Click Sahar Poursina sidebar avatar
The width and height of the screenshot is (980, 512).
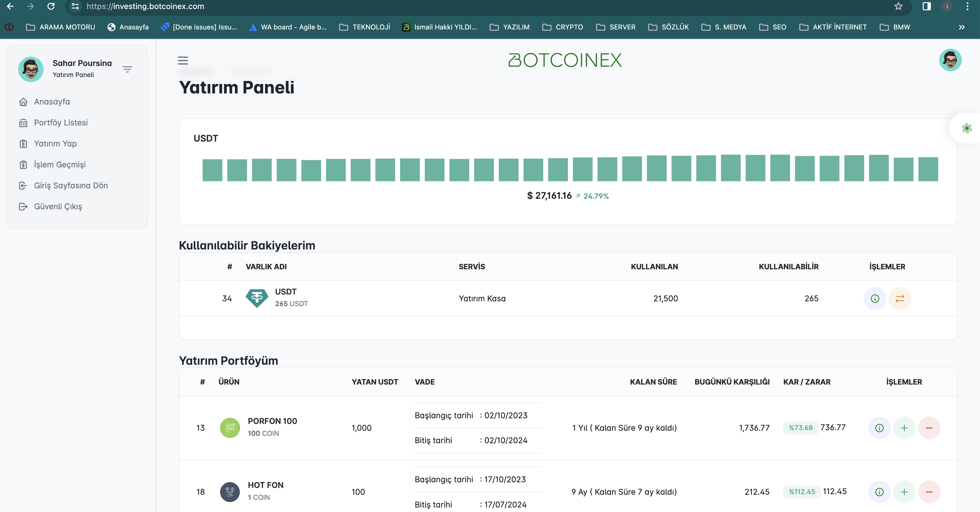(31, 69)
